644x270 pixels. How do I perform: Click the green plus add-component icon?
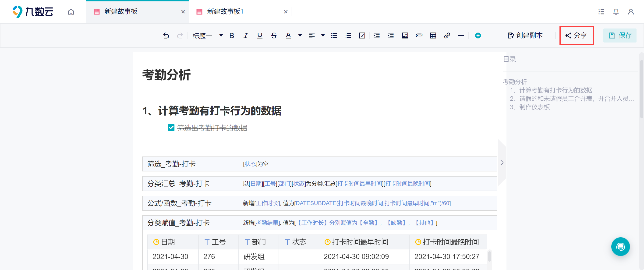tap(478, 36)
